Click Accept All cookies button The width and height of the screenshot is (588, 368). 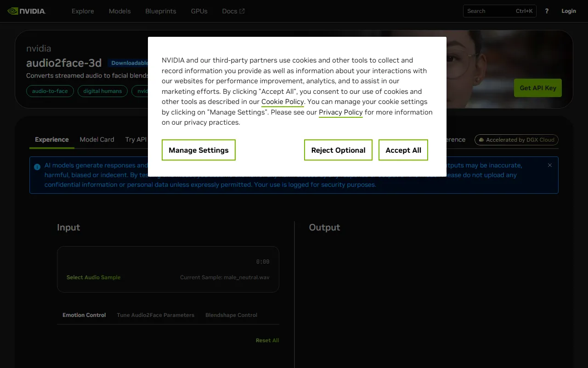403,150
